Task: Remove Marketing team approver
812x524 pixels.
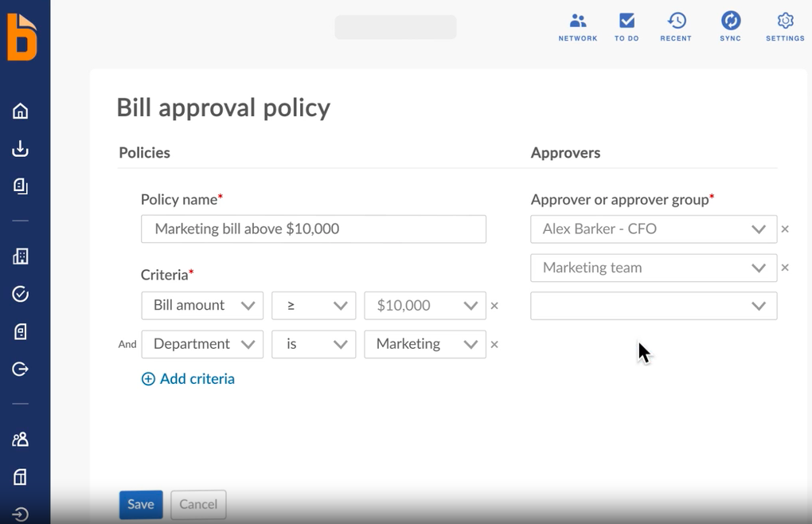Action: coord(785,268)
